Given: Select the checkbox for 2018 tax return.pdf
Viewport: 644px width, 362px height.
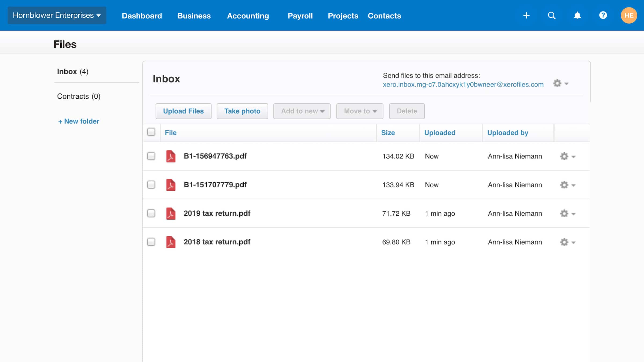Looking at the screenshot, I should click(x=151, y=242).
